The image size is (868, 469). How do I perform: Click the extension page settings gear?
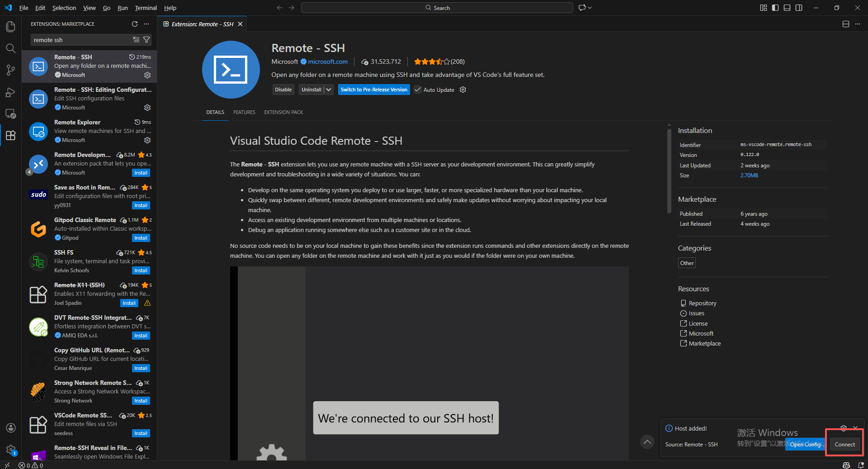click(x=463, y=90)
